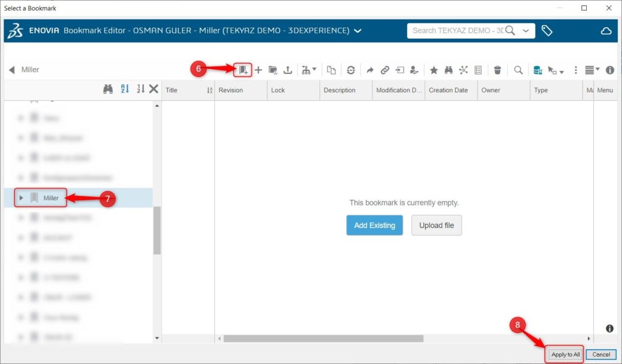622x364 pixels.
Task: Click the cloud icon in header bar
Action: click(x=606, y=30)
